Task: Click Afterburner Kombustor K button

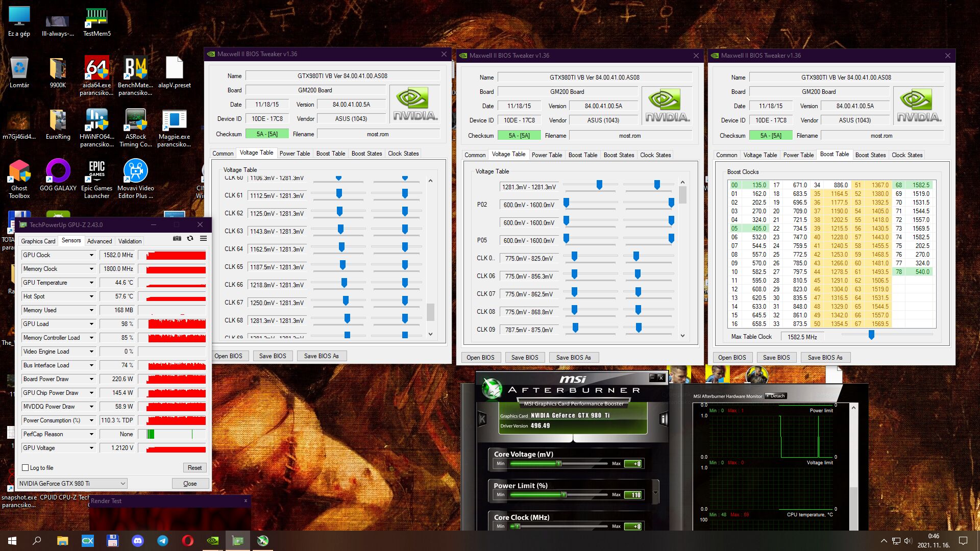Action: point(482,419)
